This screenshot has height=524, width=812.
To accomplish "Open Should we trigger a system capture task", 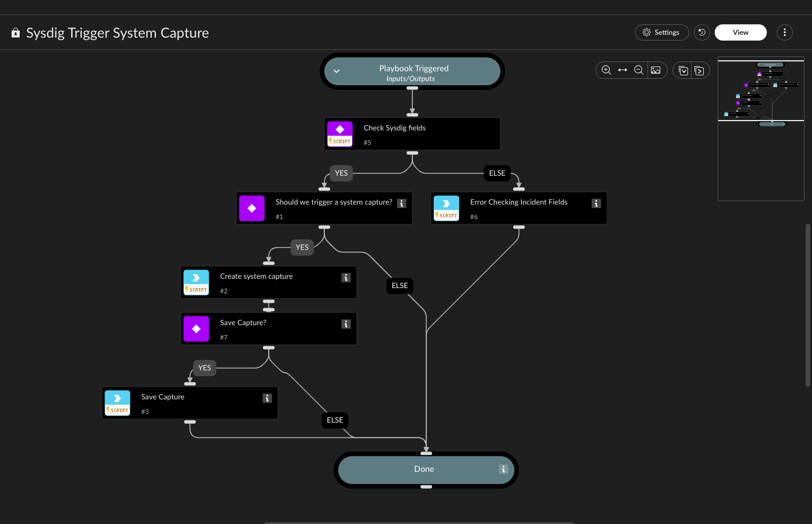I will coord(324,208).
